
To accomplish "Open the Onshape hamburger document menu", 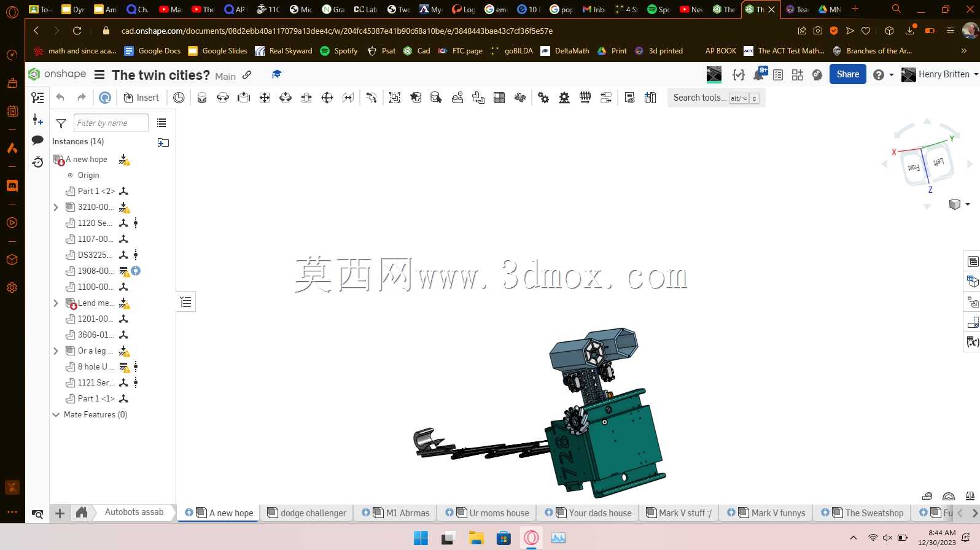I will click(x=99, y=75).
